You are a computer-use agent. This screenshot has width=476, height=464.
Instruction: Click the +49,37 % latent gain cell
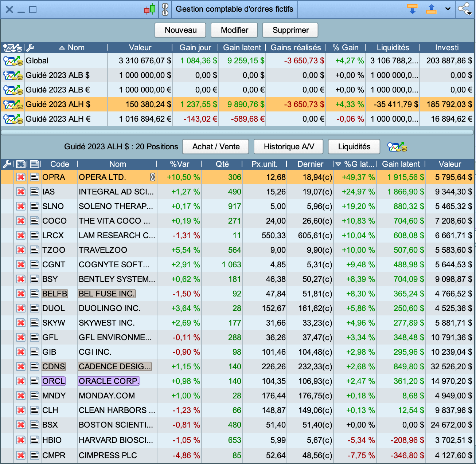358,177
